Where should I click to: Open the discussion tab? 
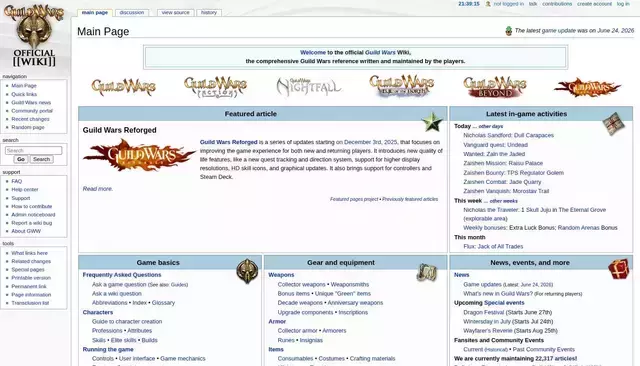pyautogui.click(x=132, y=13)
